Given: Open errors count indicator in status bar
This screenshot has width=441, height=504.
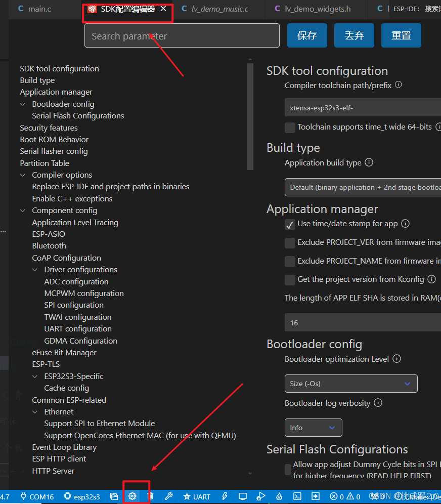Looking at the screenshot, I should click(x=337, y=496).
